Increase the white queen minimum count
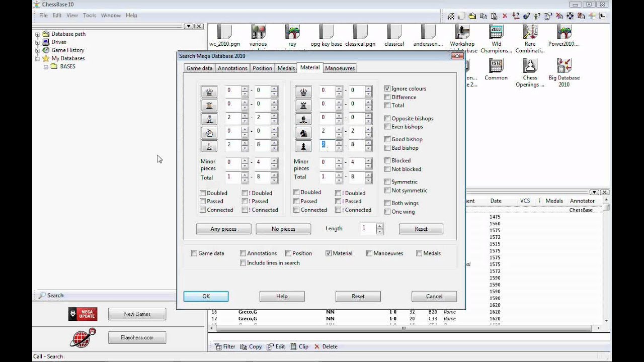Image resolution: width=644 pixels, height=362 pixels. pyautogui.click(x=245, y=88)
